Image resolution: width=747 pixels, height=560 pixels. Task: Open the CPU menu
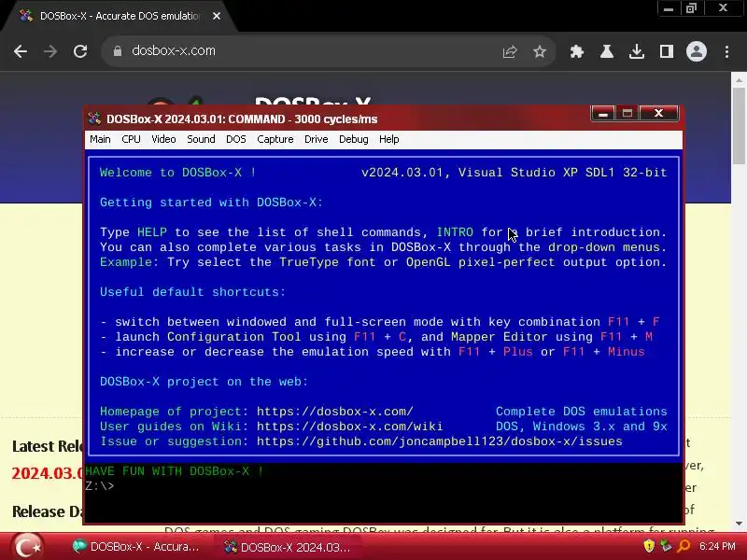(131, 139)
